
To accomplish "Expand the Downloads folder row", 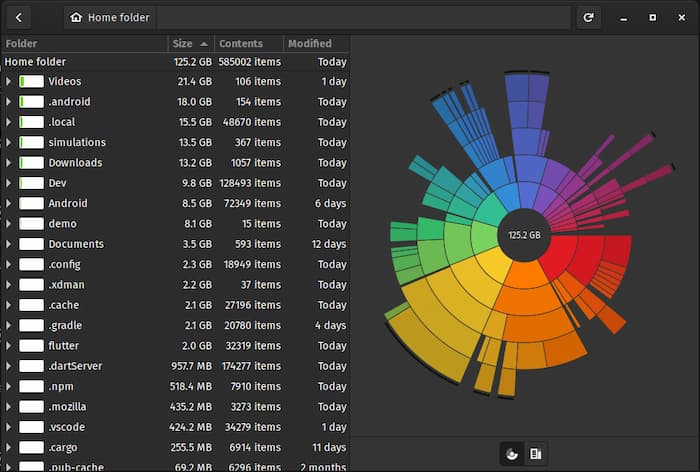I will pyautogui.click(x=8, y=163).
